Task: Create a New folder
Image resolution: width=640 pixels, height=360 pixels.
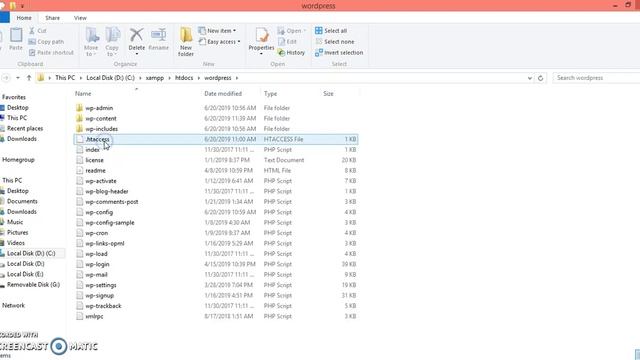Action: click(186, 42)
